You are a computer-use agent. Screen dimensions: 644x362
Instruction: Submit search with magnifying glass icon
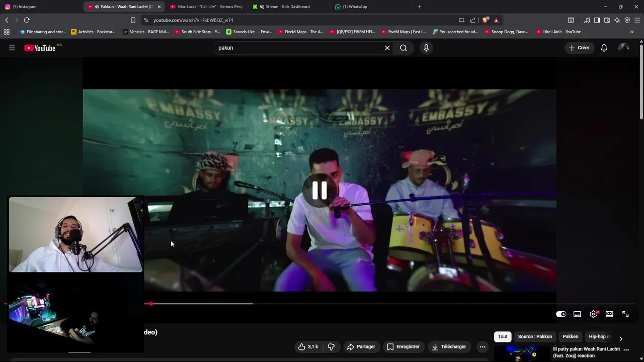point(404,48)
